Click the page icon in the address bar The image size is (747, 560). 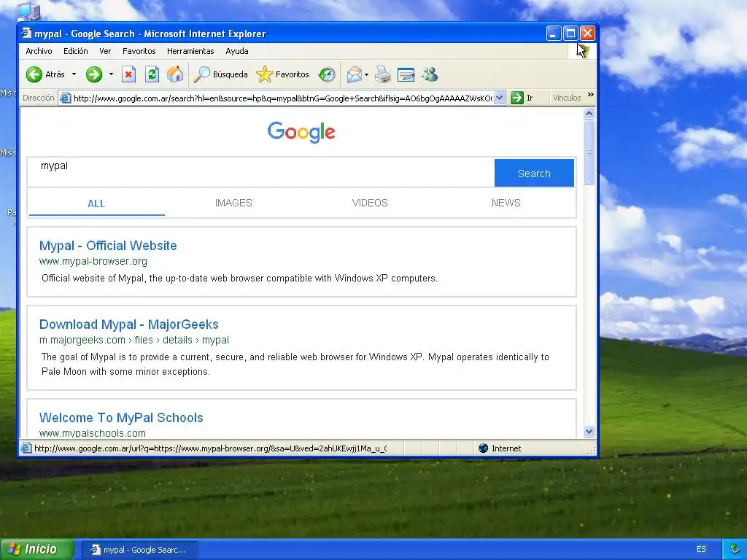coord(65,98)
